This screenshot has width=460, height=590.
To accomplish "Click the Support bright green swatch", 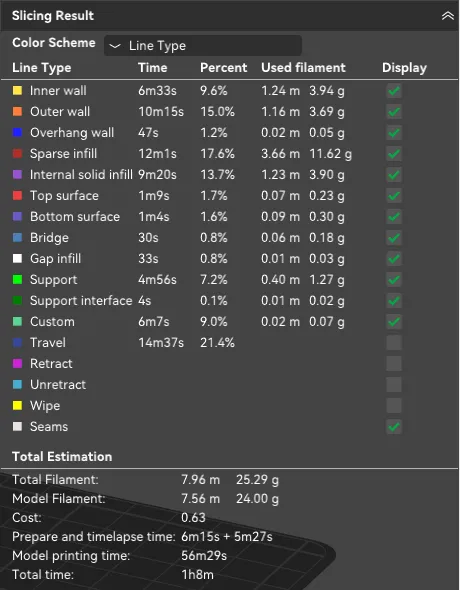I will click(17, 280).
